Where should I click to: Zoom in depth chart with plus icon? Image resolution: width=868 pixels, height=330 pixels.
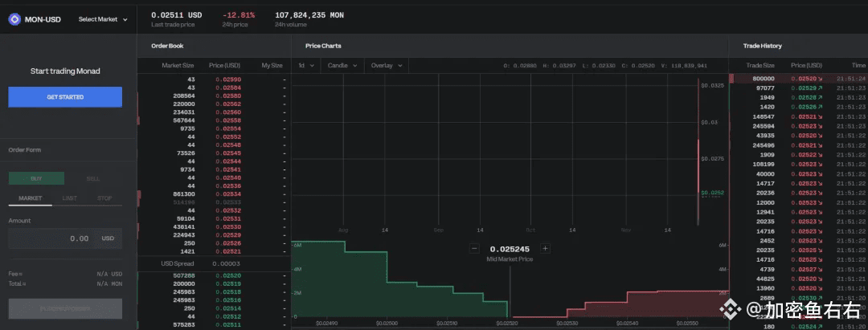pyautogui.click(x=545, y=249)
